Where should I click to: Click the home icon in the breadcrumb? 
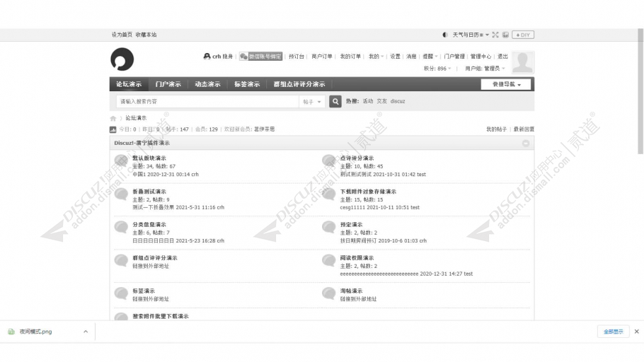tap(113, 118)
